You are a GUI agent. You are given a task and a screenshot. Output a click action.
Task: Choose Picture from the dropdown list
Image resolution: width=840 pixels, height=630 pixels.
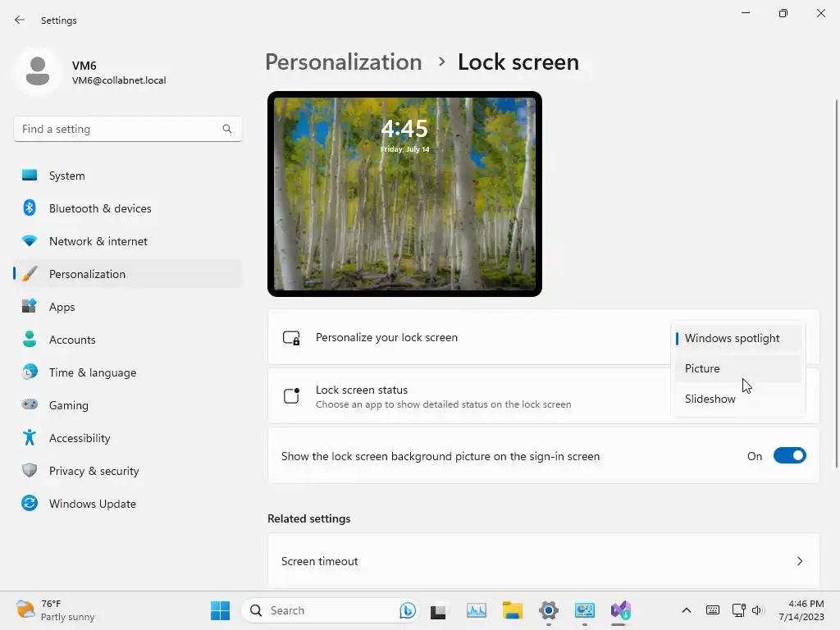click(x=738, y=368)
